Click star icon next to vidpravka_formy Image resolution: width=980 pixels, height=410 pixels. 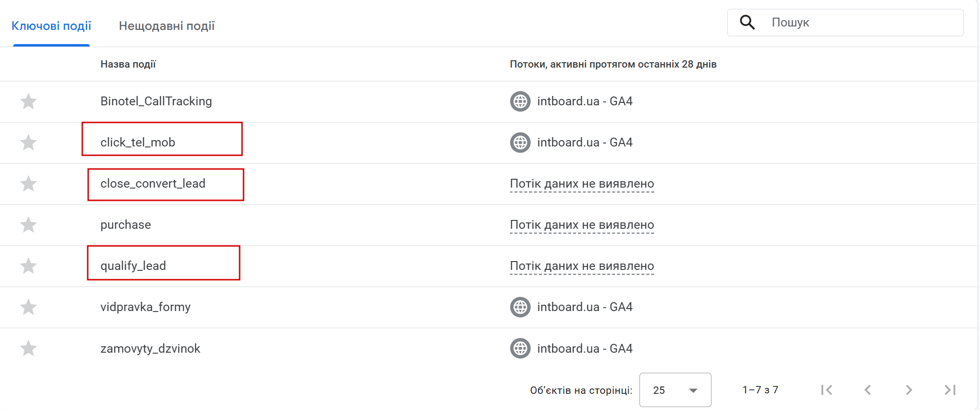point(28,307)
